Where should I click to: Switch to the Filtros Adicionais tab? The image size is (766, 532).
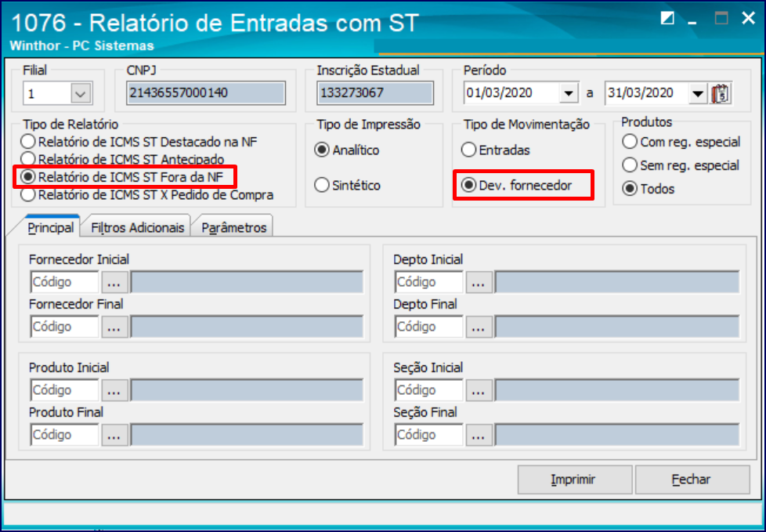[x=138, y=227]
